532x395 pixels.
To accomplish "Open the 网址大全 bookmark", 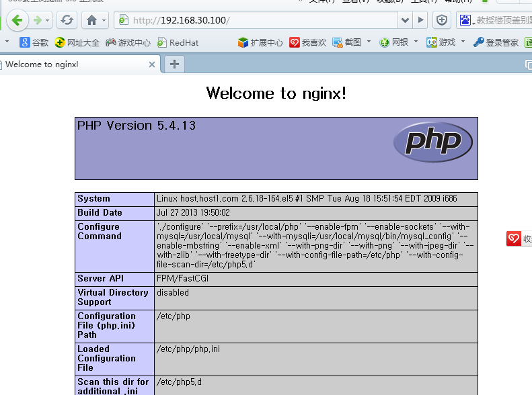I will click(77, 42).
